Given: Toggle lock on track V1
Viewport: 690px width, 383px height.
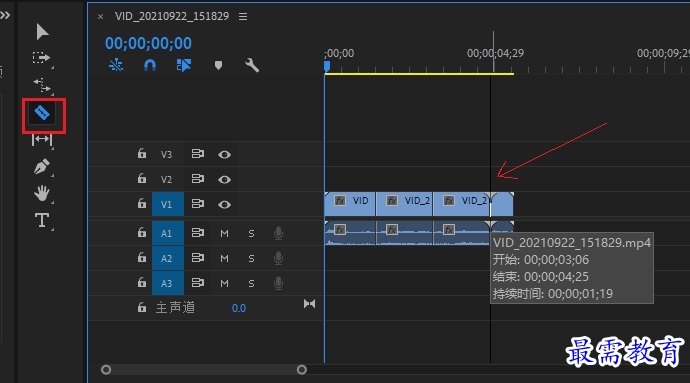Looking at the screenshot, I should pyautogui.click(x=141, y=203).
